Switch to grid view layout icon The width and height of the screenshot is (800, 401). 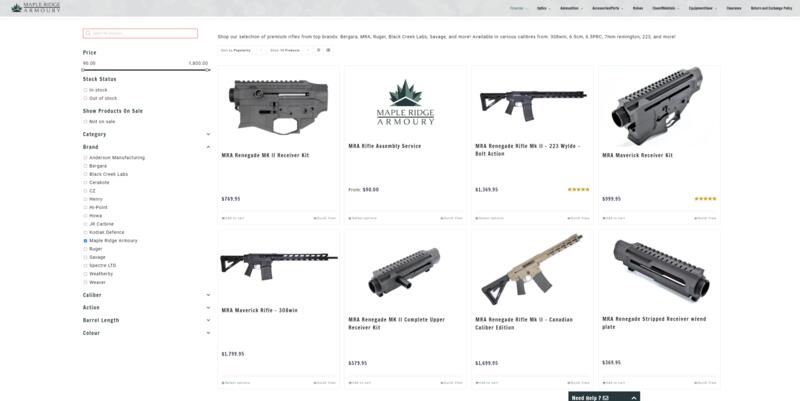click(x=328, y=50)
